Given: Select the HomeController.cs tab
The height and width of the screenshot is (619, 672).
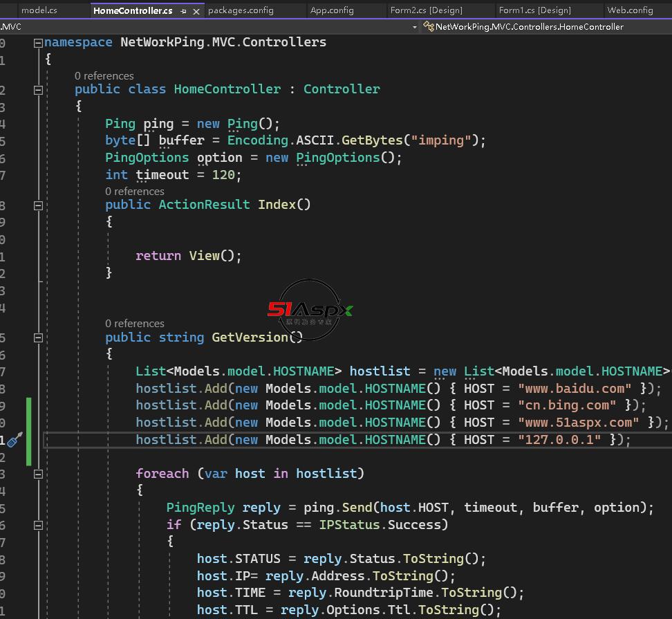Looking at the screenshot, I should (133, 10).
